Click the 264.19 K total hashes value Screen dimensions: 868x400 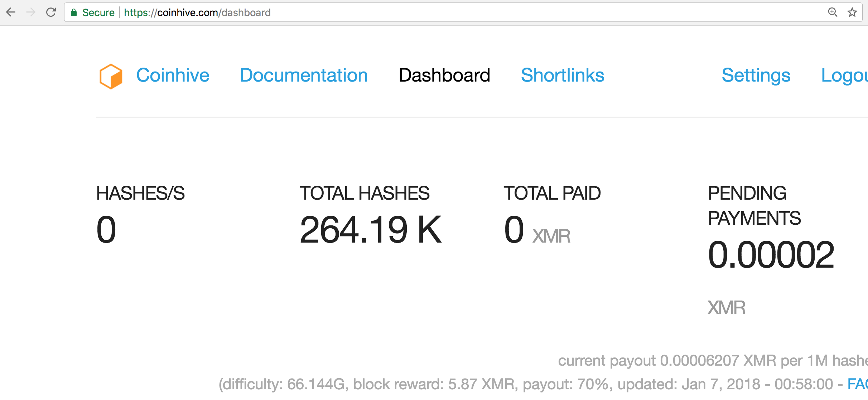coord(371,230)
